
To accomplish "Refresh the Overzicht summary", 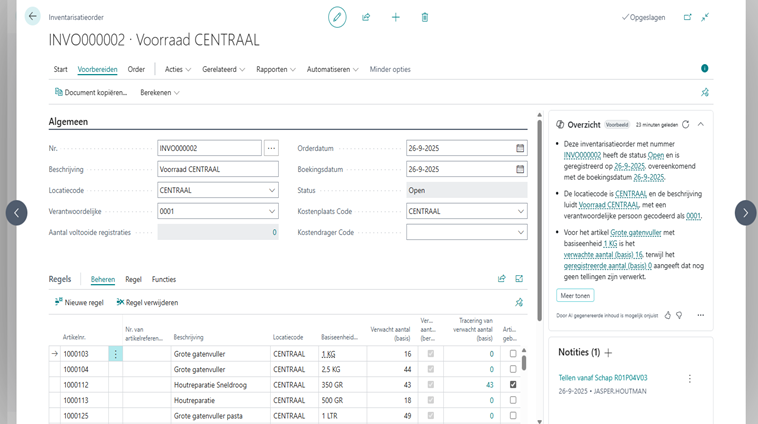I will 685,124.
